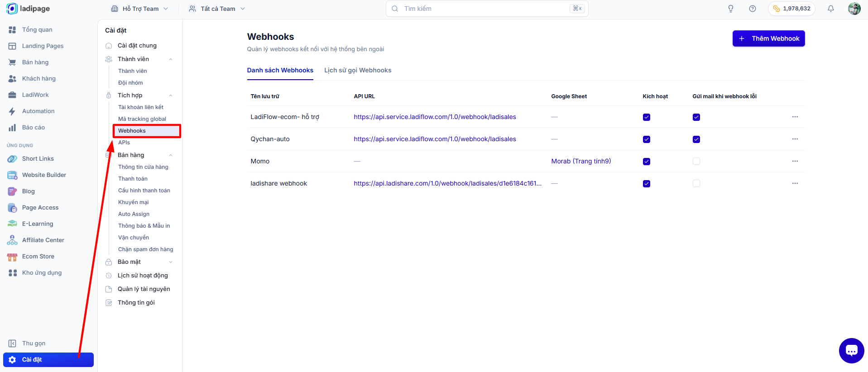Open Đội nhóm settings

(x=130, y=83)
